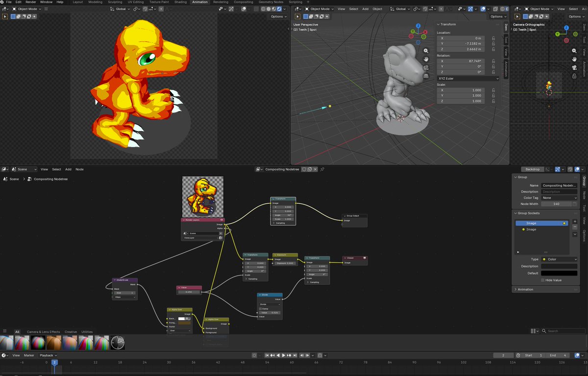Open the Render menu in top bar
Viewport: 588px width, 376px height.
31,2
